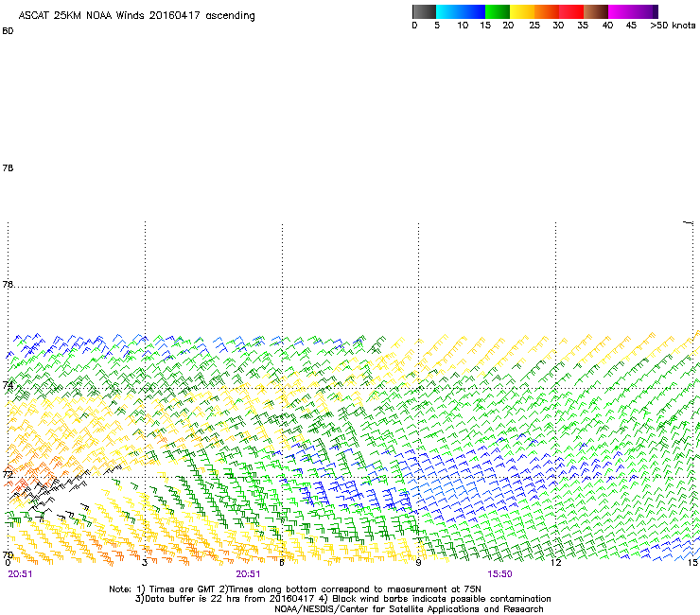Click the magenta 40-45 knots legend segment
This screenshot has width=700, height=615.
coord(621,11)
